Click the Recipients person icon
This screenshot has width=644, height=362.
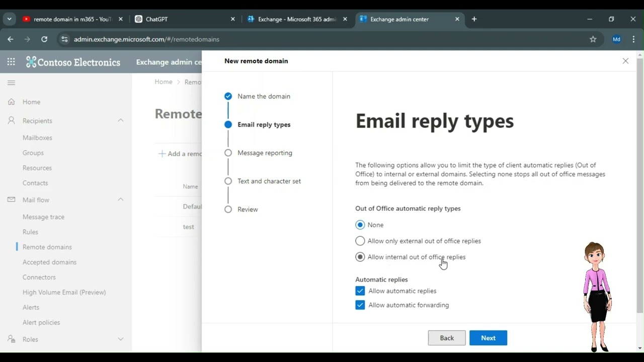click(x=11, y=121)
